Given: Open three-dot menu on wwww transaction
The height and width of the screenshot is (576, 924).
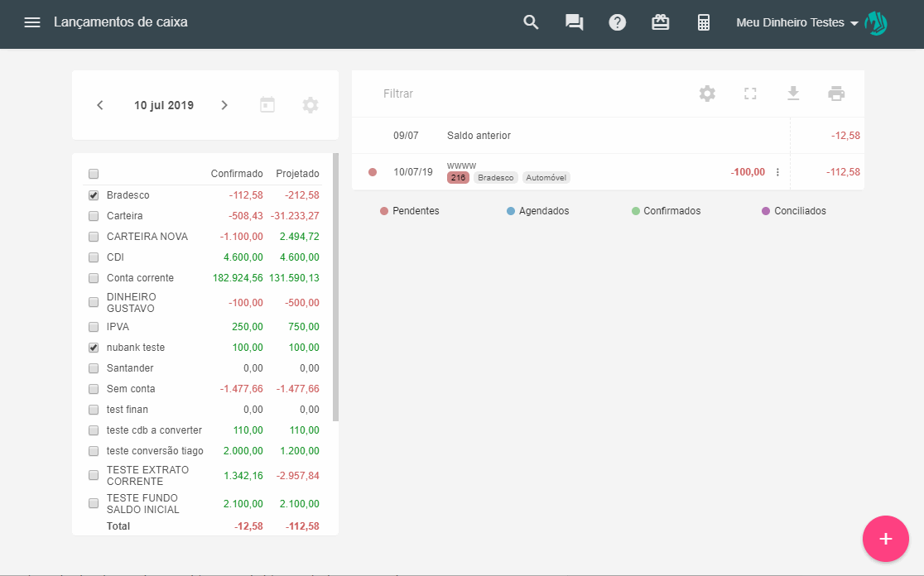Looking at the screenshot, I should click(777, 172).
